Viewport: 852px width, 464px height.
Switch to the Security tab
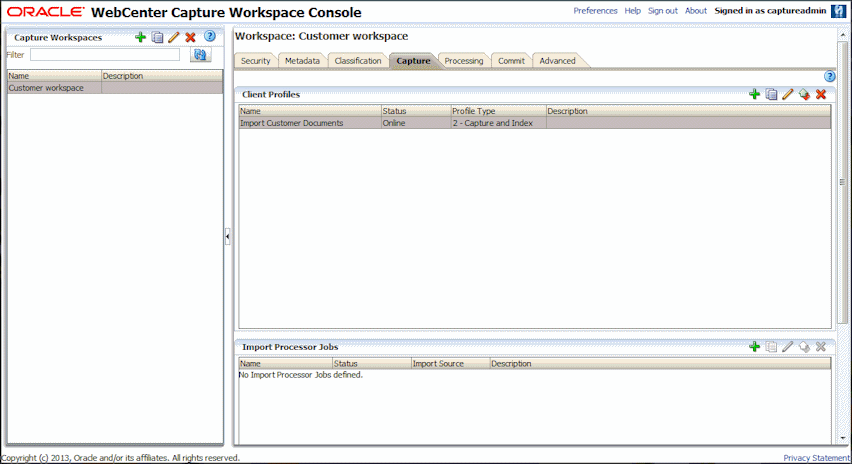tap(255, 61)
